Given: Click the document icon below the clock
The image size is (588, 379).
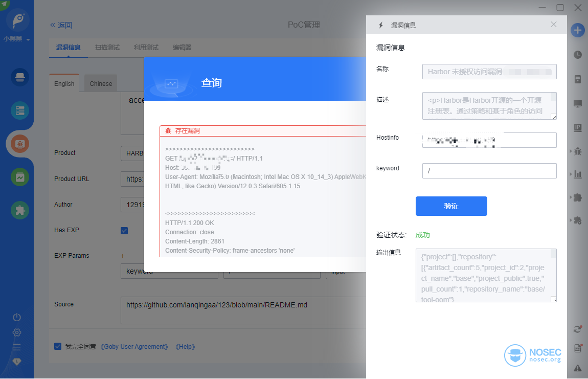Looking at the screenshot, I should pyautogui.click(x=577, y=79).
